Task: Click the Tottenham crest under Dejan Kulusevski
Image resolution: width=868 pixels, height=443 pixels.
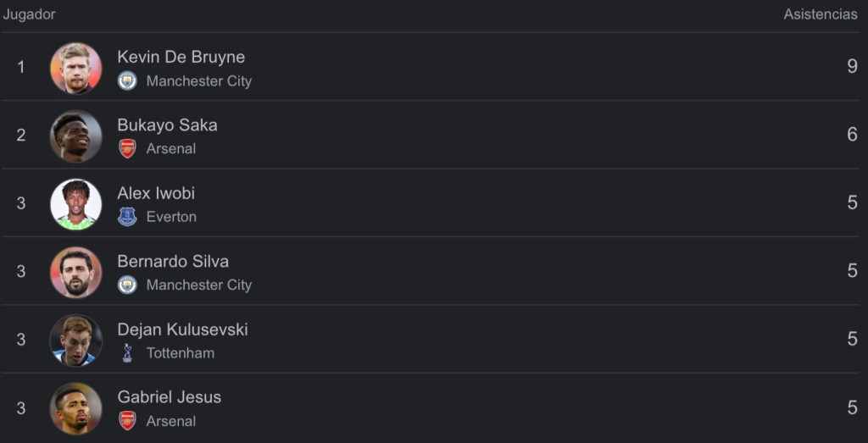Action: point(127,353)
